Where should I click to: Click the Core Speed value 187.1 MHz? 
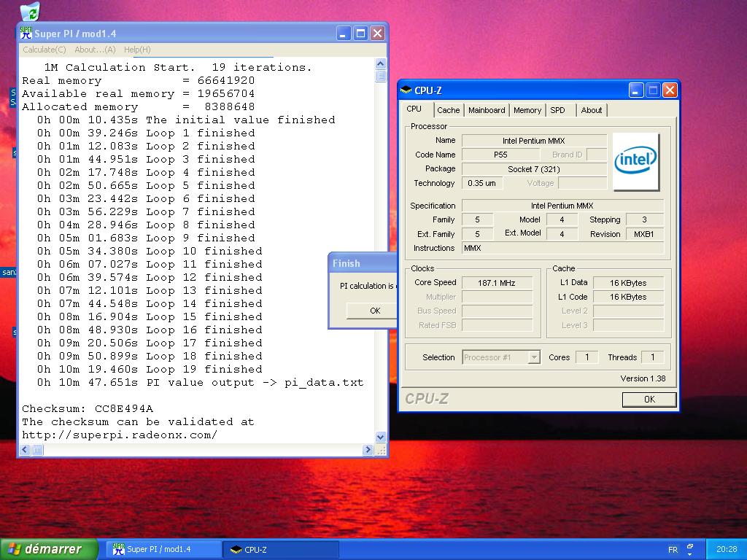(x=497, y=283)
